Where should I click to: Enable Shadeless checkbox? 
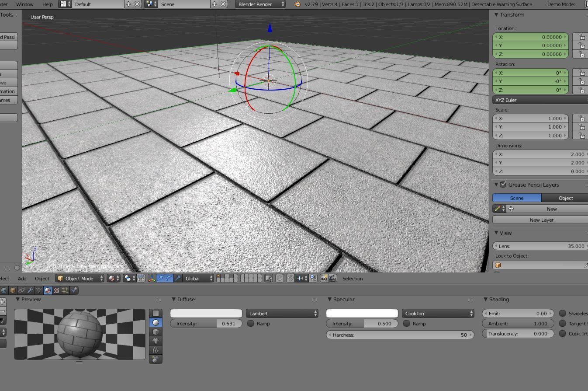pos(563,314)
